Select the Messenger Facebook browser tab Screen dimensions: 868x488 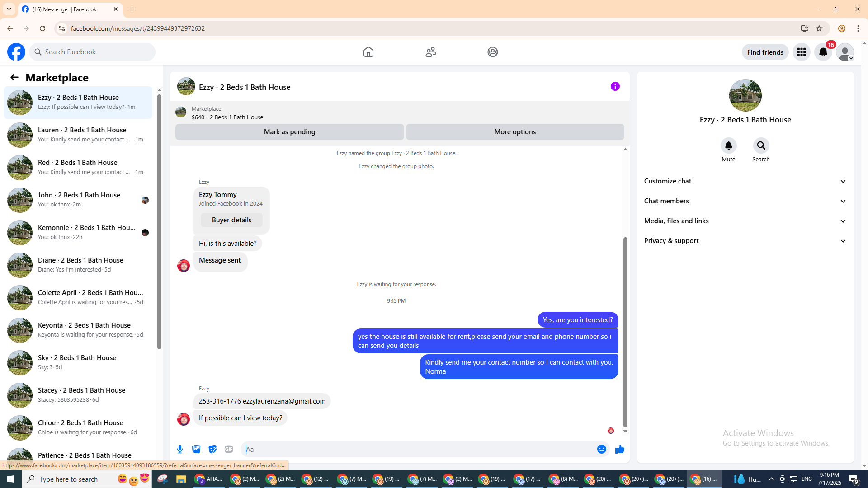(x=70, y=9)
